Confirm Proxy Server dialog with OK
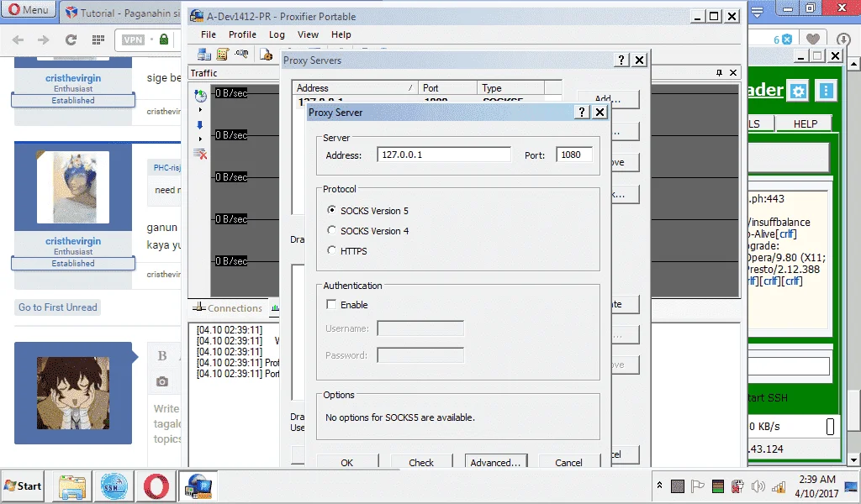 [x=347, y=462]
